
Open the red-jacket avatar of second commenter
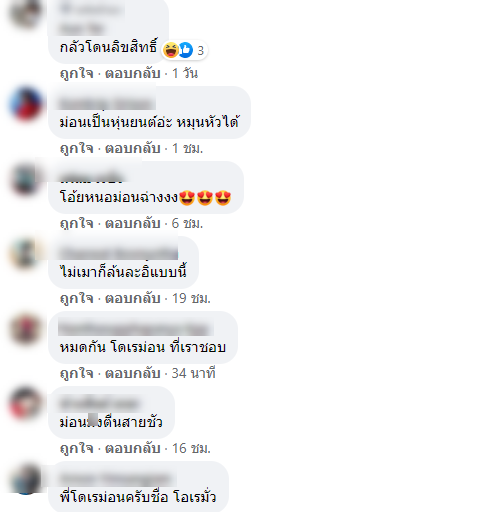pyautogui.click(x=25, y=103)
